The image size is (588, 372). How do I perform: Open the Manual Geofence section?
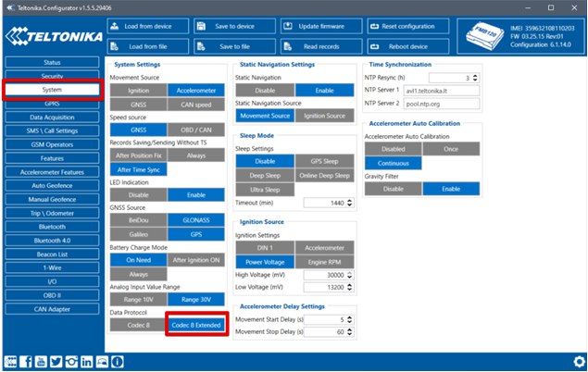52,199
